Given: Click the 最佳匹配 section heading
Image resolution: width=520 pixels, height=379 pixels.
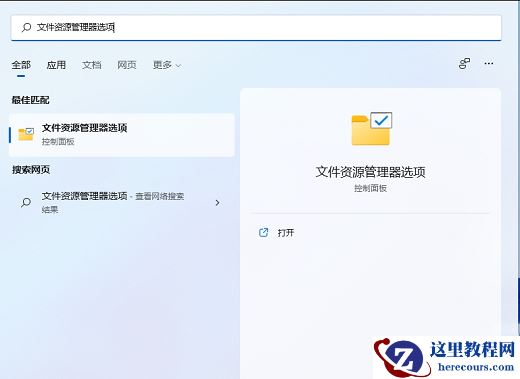Looking at the screenshot, I should [31, 100].
